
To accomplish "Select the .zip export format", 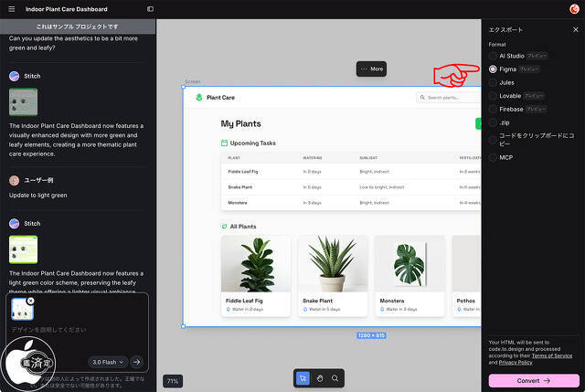I will [x=494, y=122].
